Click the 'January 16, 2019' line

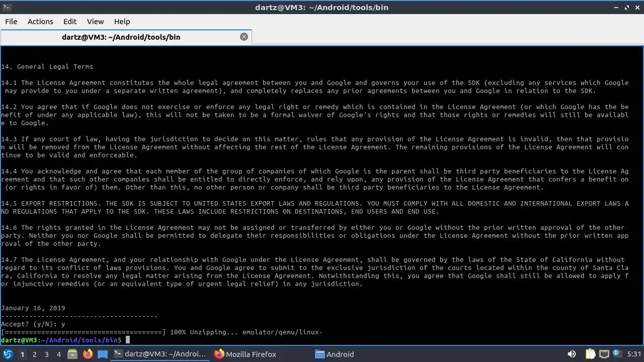pos(33,308)
